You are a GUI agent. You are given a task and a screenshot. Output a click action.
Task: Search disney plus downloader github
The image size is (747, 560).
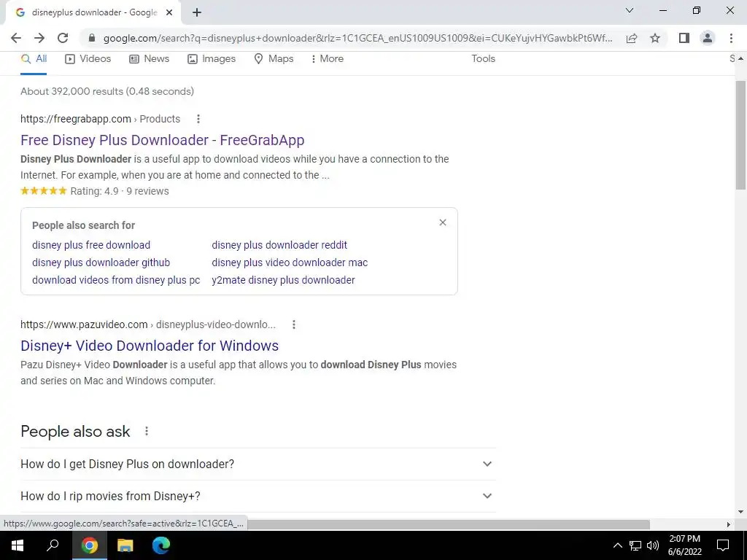[101, 262]
